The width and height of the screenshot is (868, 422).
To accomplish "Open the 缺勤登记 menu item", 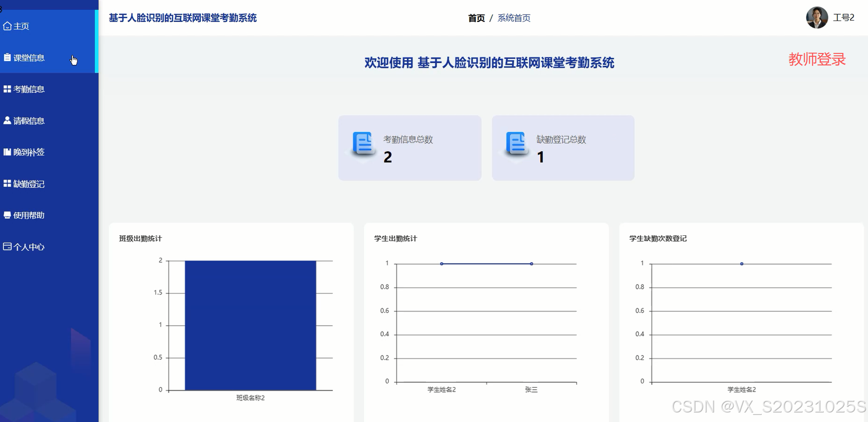I will tap(49, 183).
